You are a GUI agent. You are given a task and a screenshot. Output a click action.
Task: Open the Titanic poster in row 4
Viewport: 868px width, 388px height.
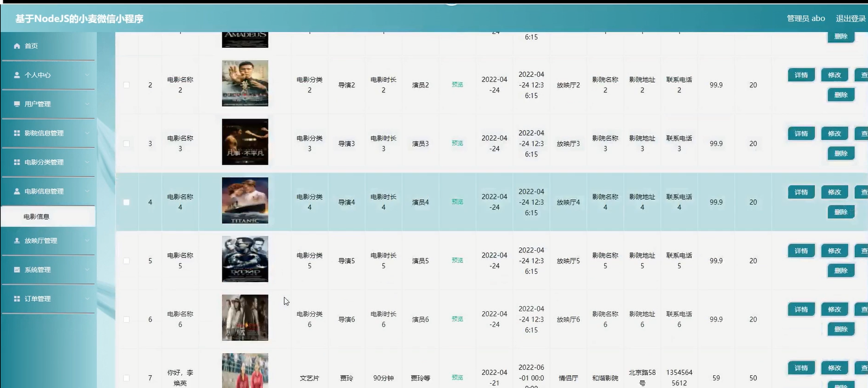point(245,201)
